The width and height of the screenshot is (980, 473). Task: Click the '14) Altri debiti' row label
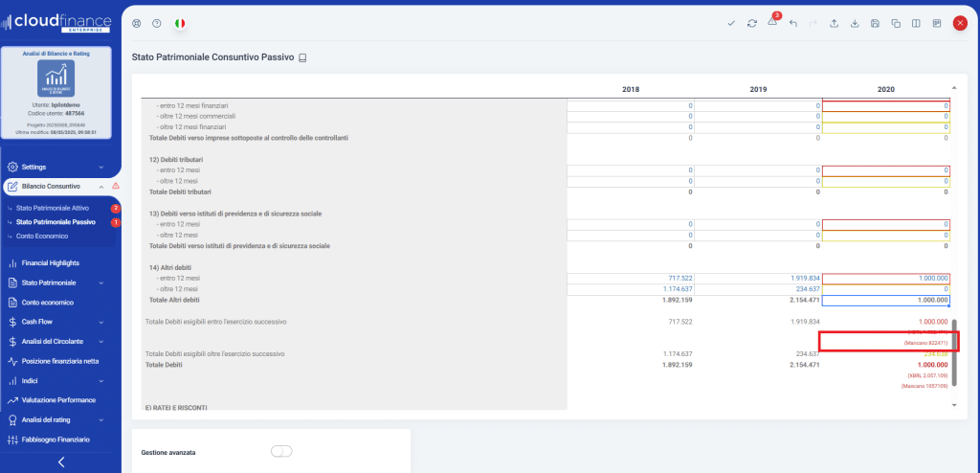pos(170,267)
